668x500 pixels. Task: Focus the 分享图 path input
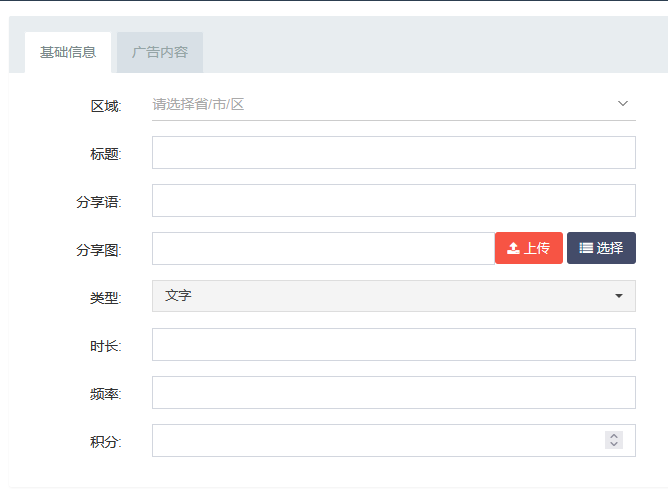[322, 249]
